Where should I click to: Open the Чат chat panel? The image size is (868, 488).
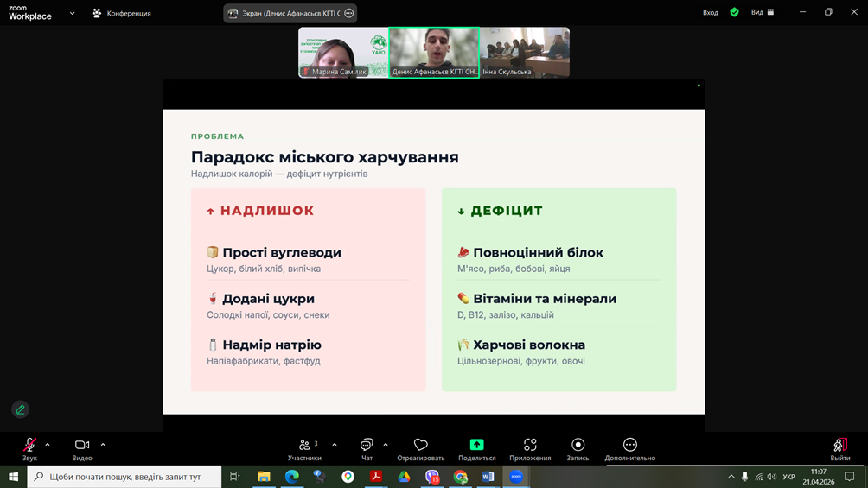coord(367,446)
